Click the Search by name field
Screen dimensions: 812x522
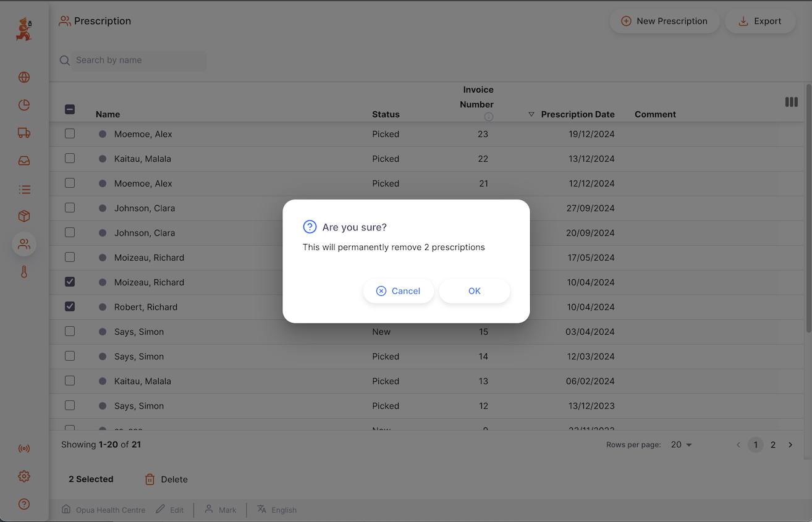(139, 60)
